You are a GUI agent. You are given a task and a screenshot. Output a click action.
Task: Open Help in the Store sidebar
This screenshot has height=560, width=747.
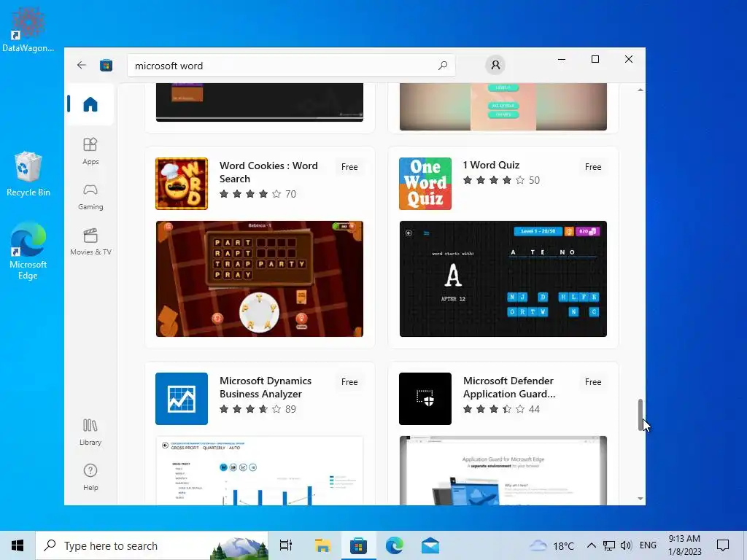tap(90, 477)
